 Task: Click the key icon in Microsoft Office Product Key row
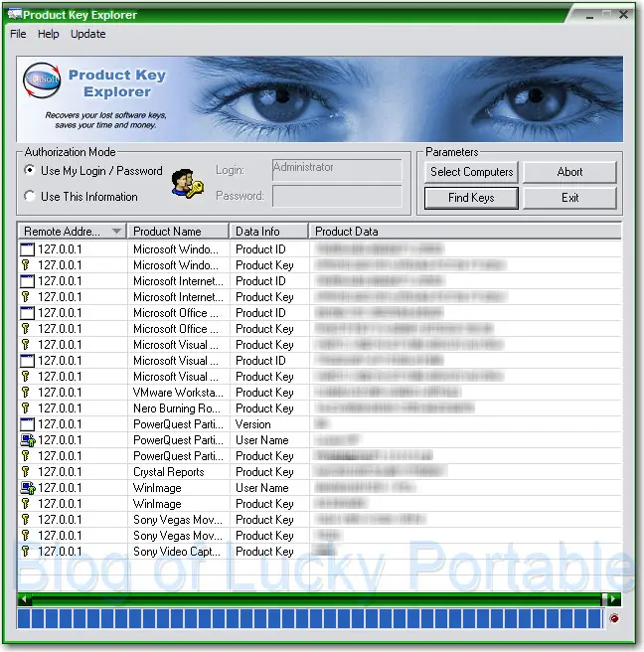point(26,329)
